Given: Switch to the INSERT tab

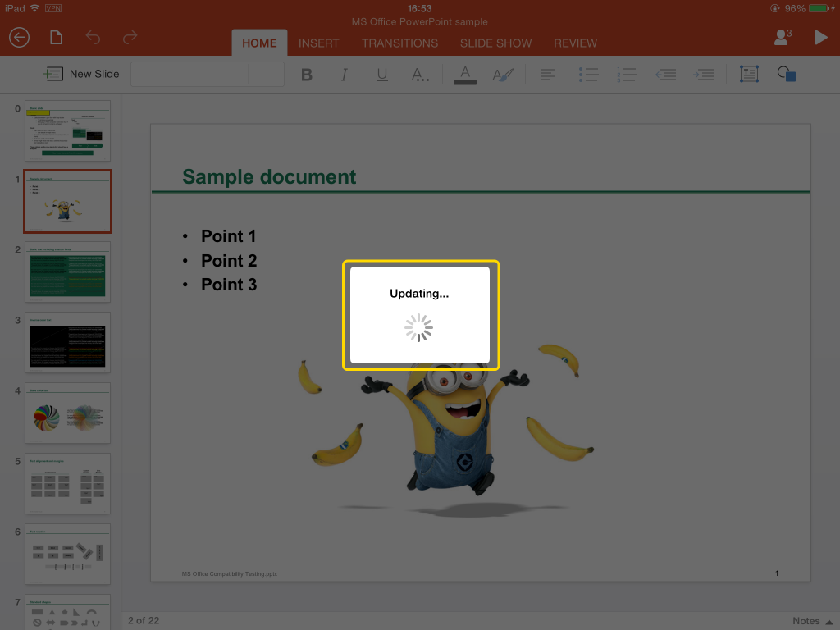Looking at the screenshot, I should [318, 43].
